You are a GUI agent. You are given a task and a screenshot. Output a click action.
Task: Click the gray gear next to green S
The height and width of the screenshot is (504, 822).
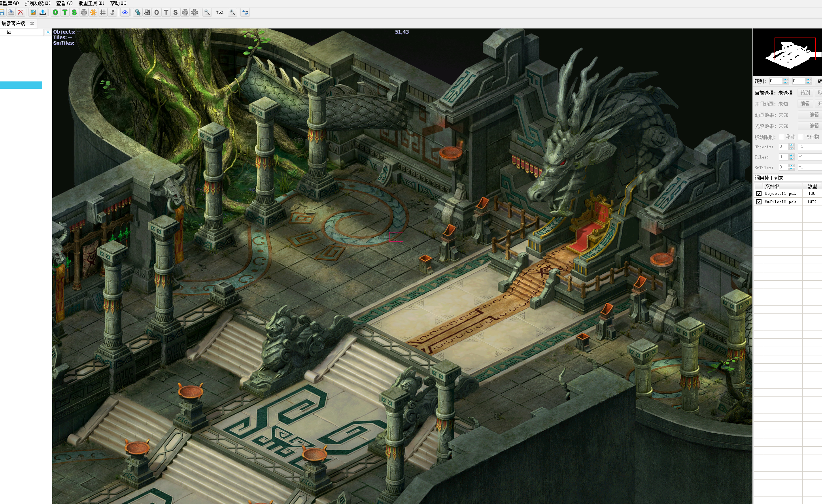click(84, 12)
